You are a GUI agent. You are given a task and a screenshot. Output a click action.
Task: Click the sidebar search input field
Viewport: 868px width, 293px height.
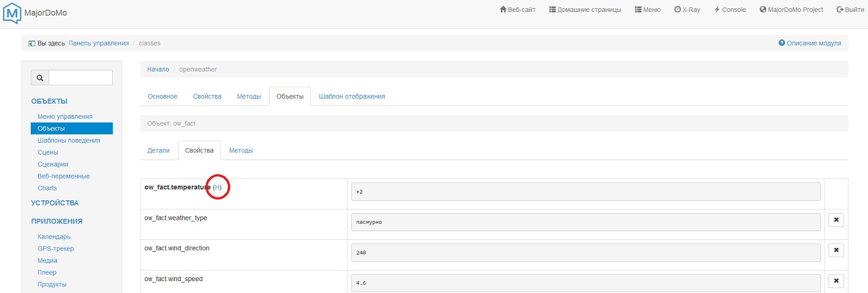point(80,78)
